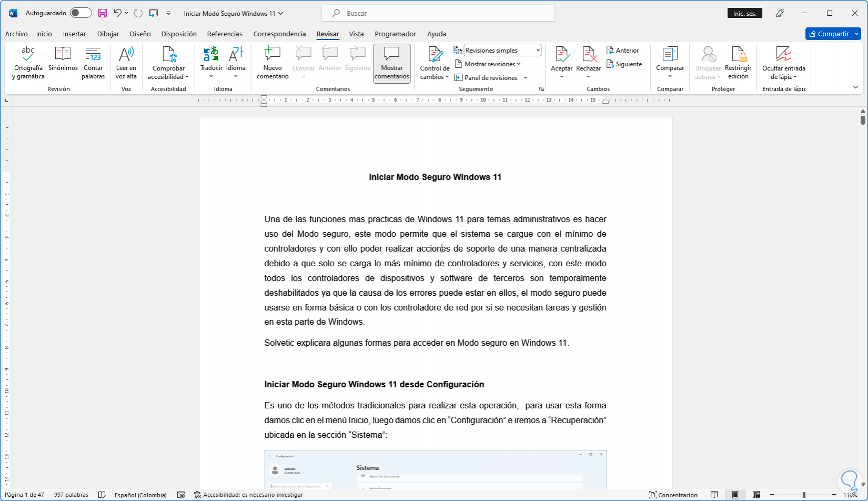Go to the Vista tab

click(x=356, y=34)
